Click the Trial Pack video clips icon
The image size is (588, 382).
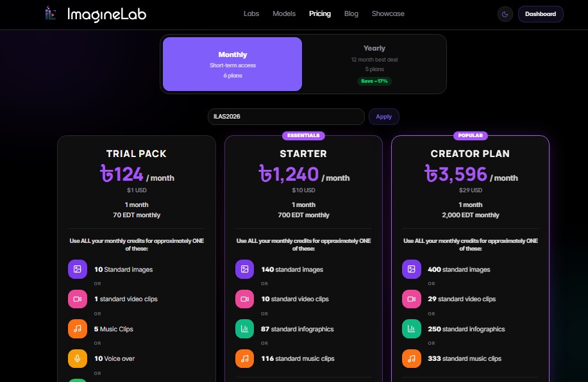coord(77,299)
